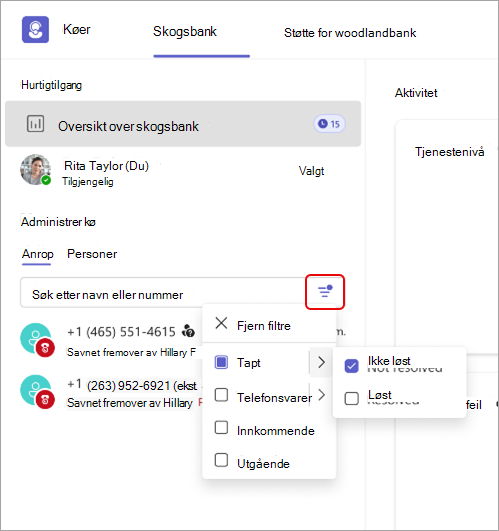Switch to the Skogsbank tab
This screenshot has height=531, width=499.
tap(185, 31)
